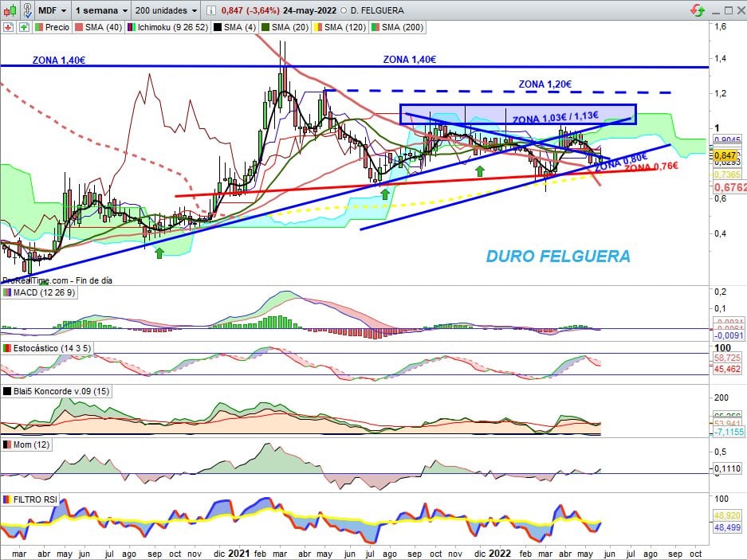
Task: Click the 48,920 RSI value label
Action: 727,515
